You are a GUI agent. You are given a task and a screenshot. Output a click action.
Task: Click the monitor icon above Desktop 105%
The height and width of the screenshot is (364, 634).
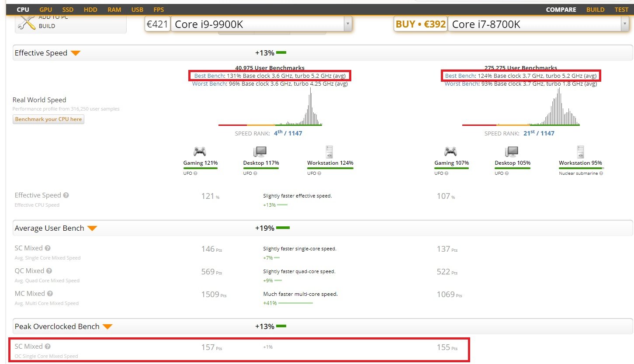coord(511,152)
